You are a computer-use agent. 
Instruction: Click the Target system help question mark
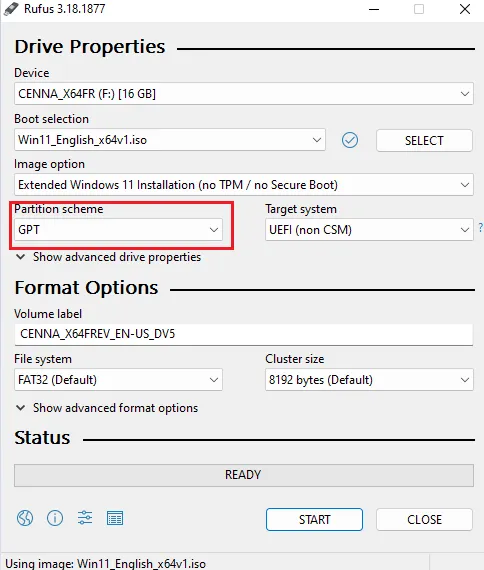tap(481, 228)
